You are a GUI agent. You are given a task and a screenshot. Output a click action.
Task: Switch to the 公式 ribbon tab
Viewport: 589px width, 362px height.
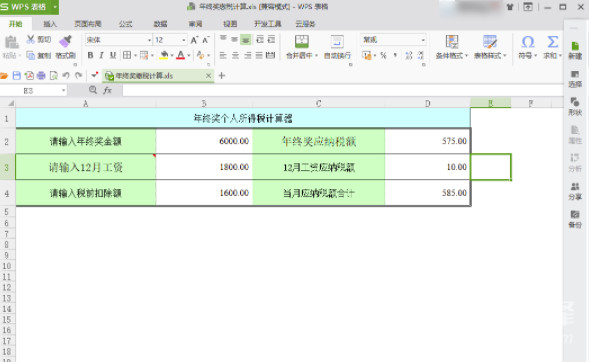(x=125, y=24)
